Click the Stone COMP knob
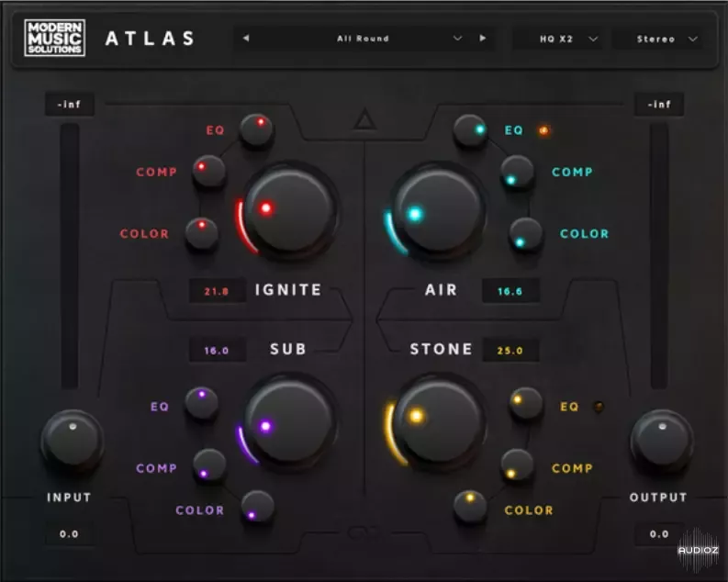The image size is (728, 582). (x=517, y=465)
